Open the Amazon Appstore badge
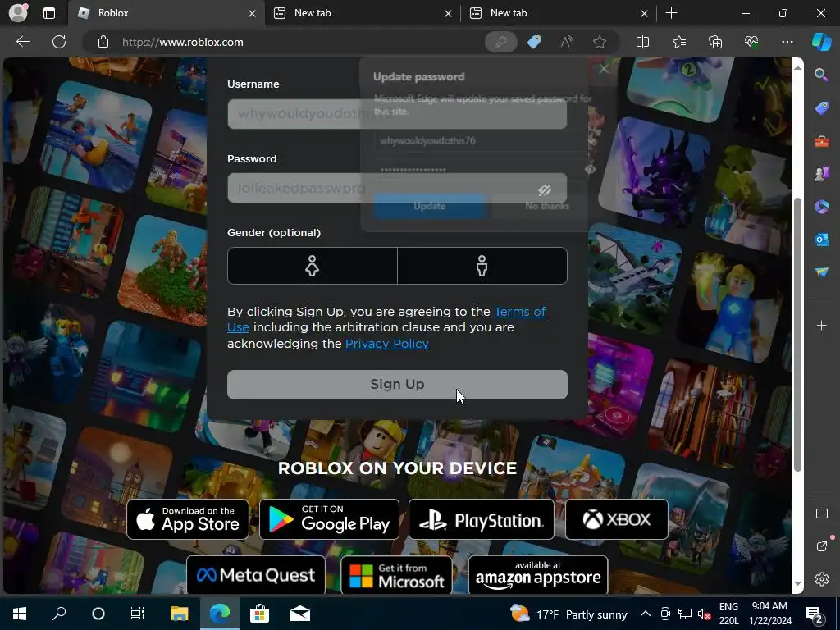The height and width of the screenshot is (630, 840). [538, 575]
